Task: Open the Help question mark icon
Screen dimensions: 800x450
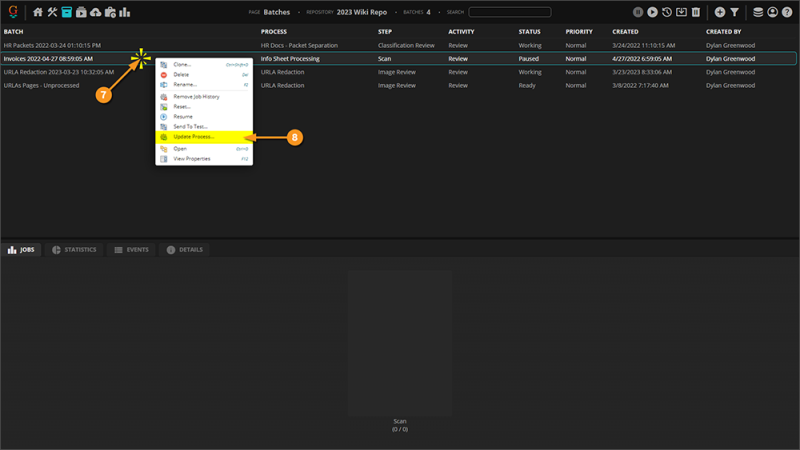Action: (x=787, y=12)
